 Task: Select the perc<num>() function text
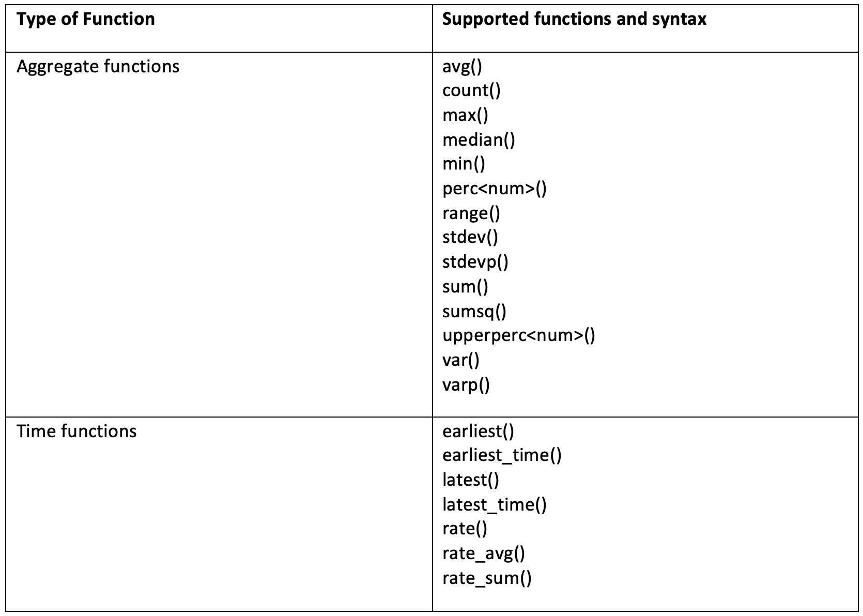pos(495,189)
